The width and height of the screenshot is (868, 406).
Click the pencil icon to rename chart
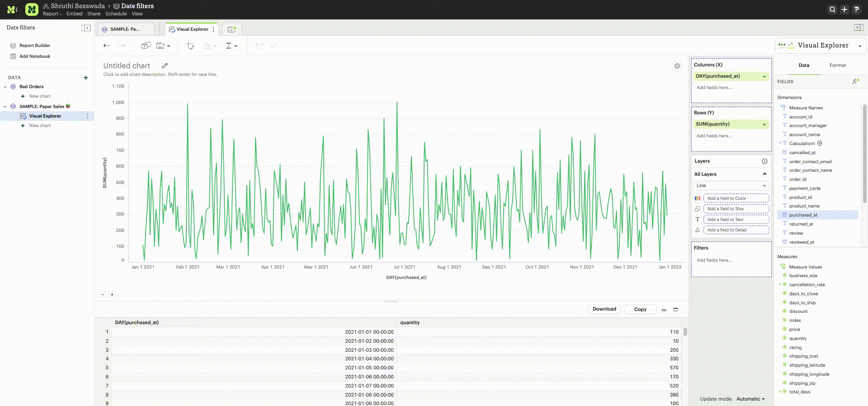[165, 66]
